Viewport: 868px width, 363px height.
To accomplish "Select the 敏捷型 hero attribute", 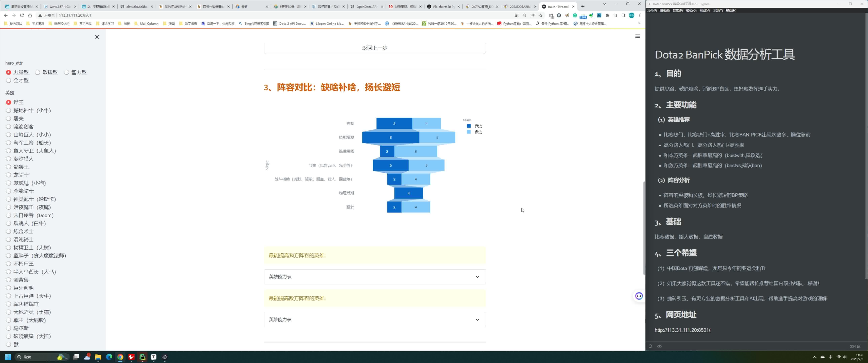I will (46, 72).
